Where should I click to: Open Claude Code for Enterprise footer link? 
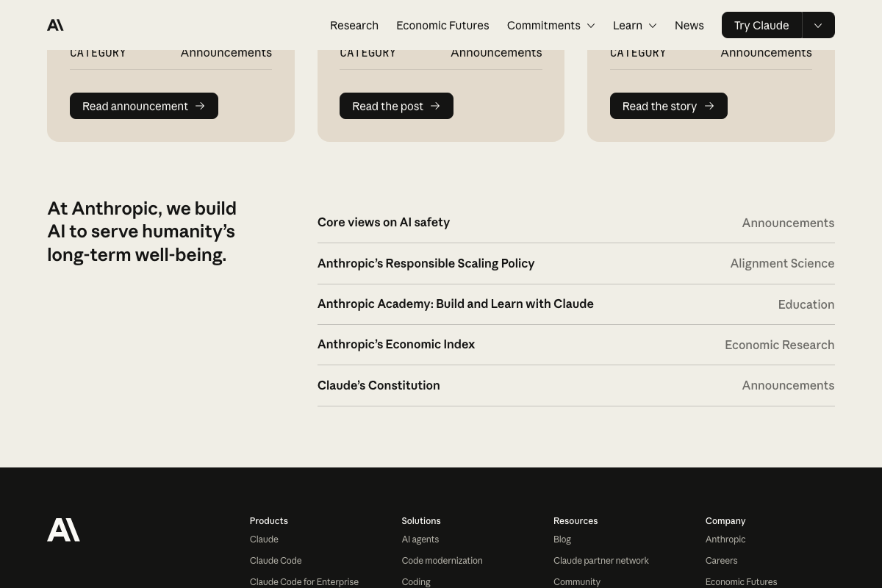coord(304,581)
